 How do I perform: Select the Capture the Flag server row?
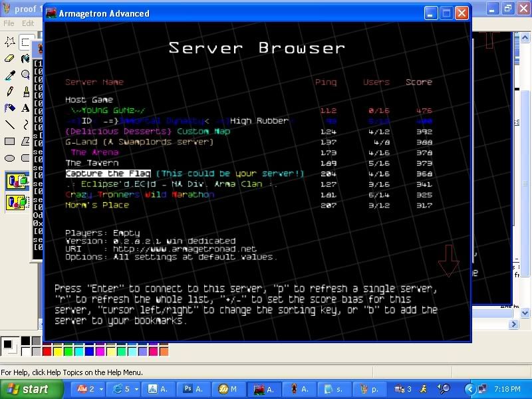(249, 174)
